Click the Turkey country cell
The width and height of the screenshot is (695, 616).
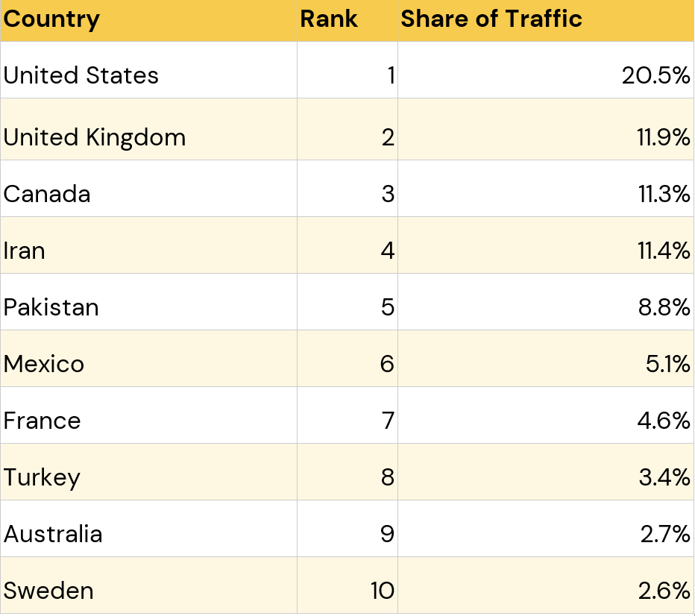[42, 477]
